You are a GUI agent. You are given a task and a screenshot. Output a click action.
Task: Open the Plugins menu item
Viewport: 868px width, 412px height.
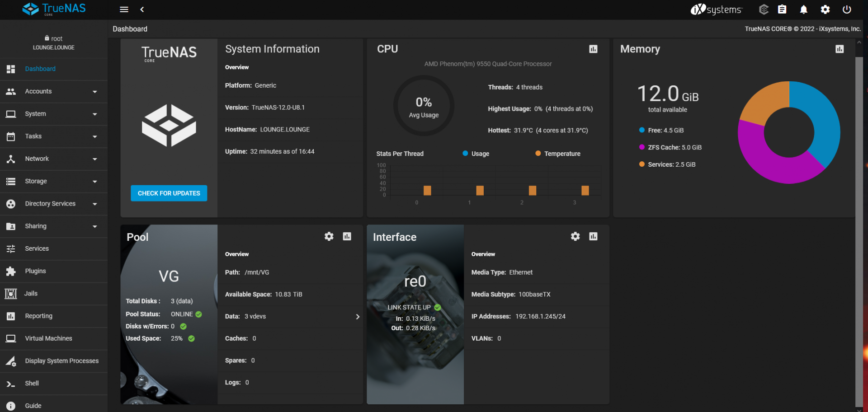tap(54, 272)
